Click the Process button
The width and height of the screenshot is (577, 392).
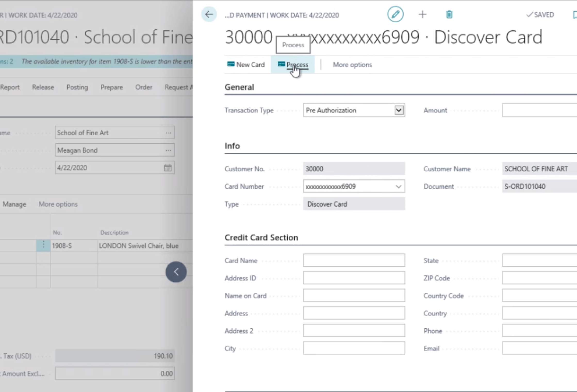293,64
